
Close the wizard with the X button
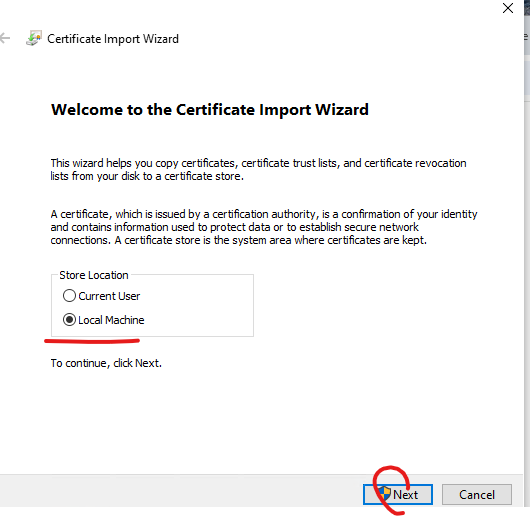point(508,8)
